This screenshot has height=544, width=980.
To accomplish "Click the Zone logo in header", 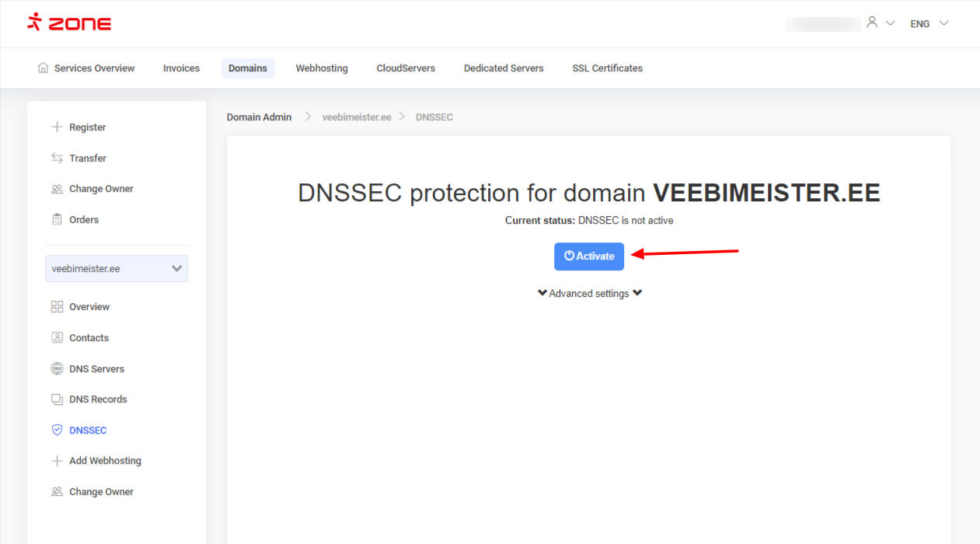I will pyautogui.click(x=69, y=23).
